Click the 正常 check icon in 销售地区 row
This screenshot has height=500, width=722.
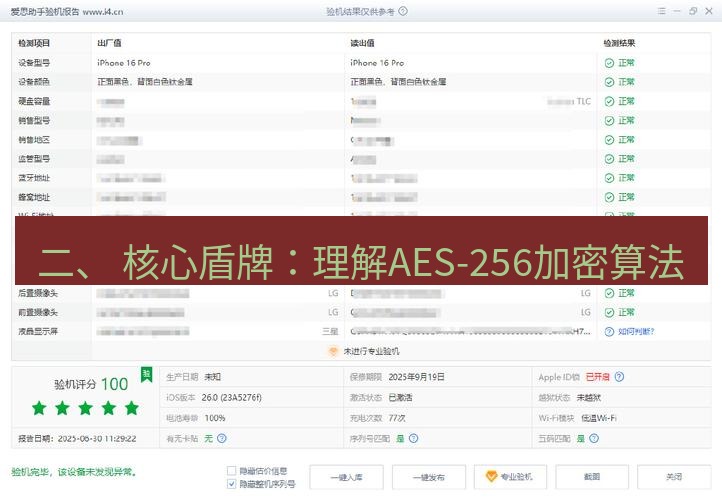pyautogui.click(x=609, y=140)
